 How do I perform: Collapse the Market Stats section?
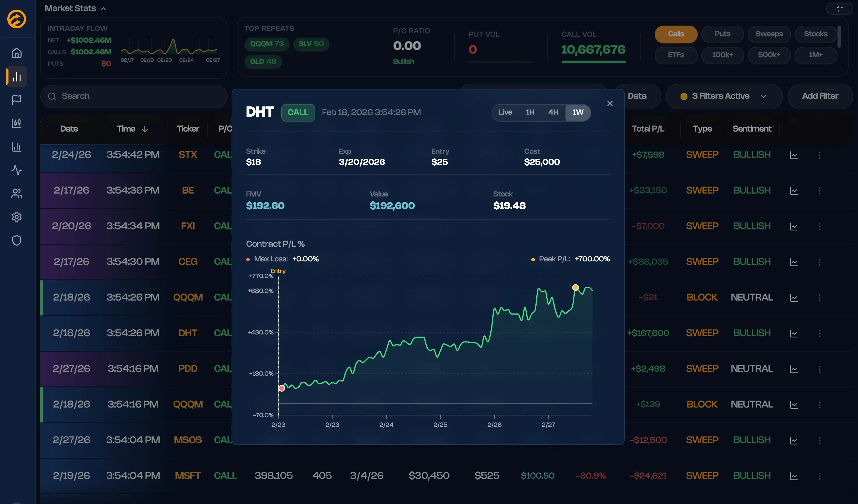(104, 8)
